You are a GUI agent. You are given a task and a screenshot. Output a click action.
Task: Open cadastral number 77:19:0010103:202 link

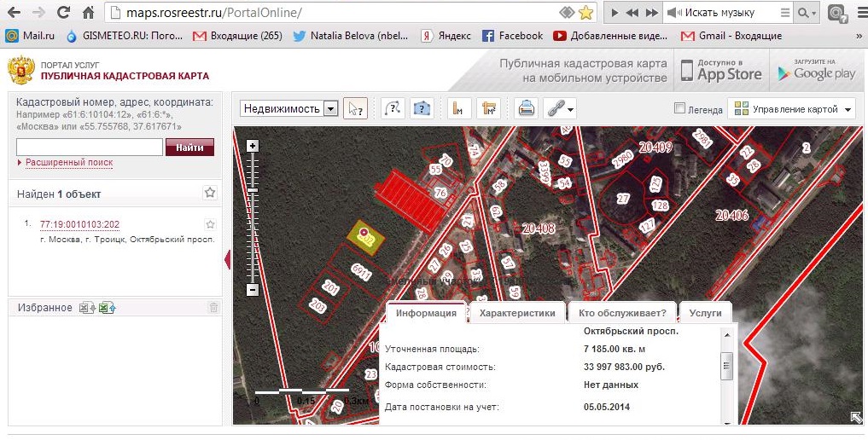(x=79, y=224)
